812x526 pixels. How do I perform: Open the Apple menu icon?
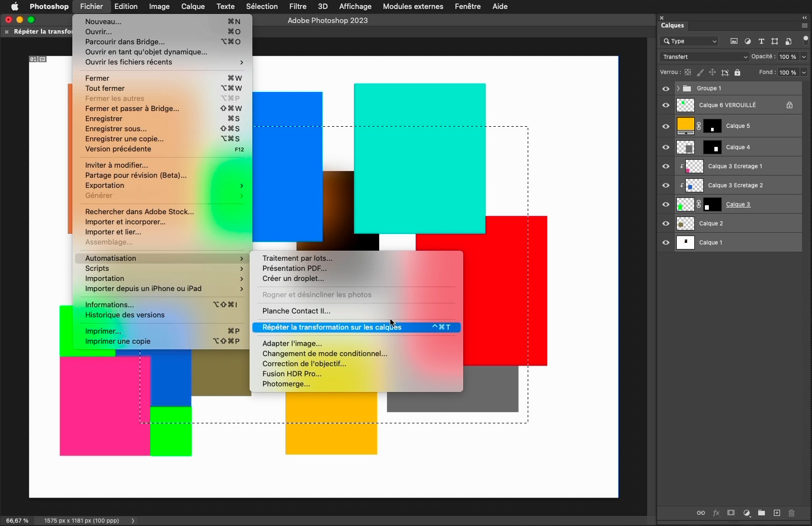[15, 6]
